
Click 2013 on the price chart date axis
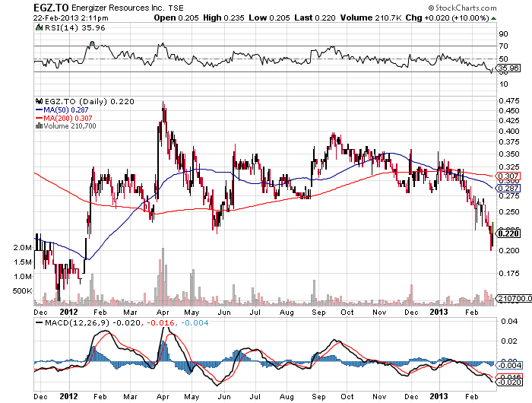[x=439, y=312]
